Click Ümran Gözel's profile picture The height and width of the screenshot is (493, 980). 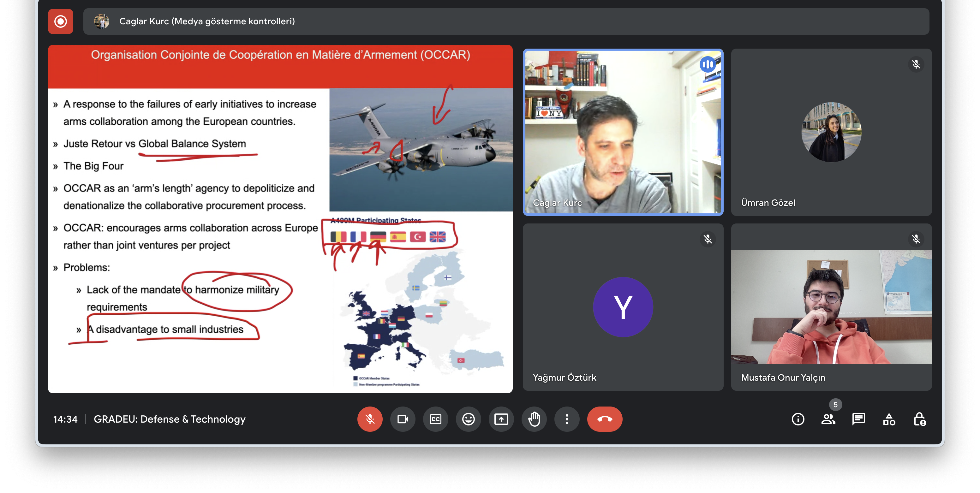(831, 132)
